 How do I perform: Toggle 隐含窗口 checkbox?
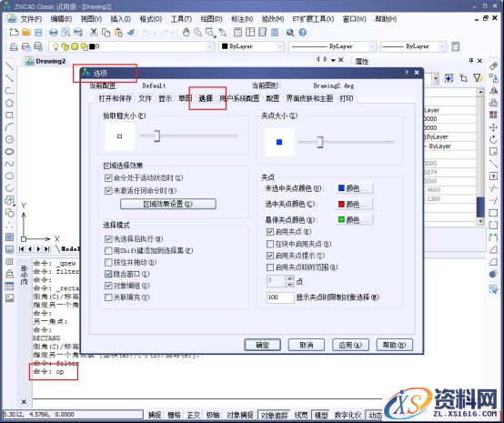tap(108, 274)
